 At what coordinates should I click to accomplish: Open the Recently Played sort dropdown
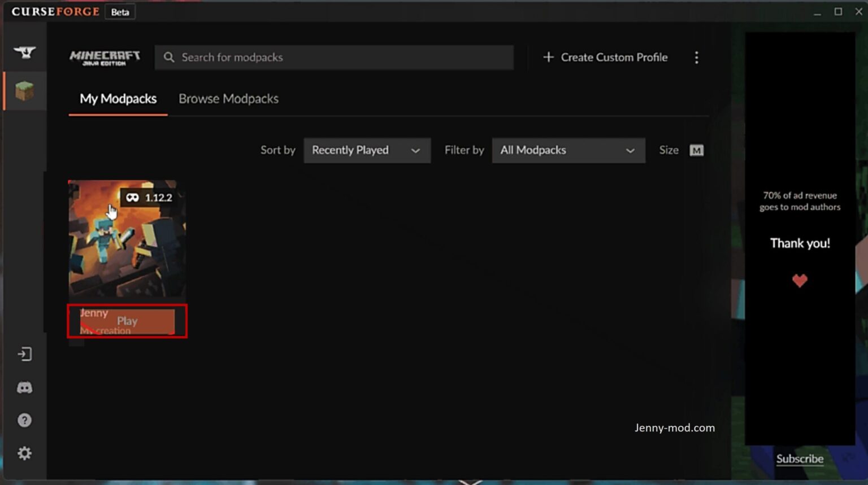(366, 150)
